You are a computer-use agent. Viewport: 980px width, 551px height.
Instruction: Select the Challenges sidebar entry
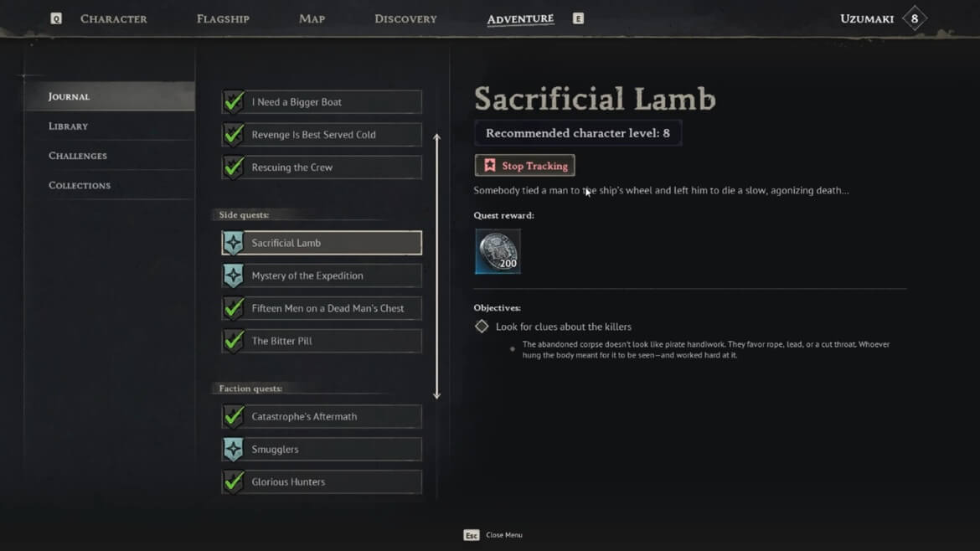pyautogui.click(x=78, y=156)
